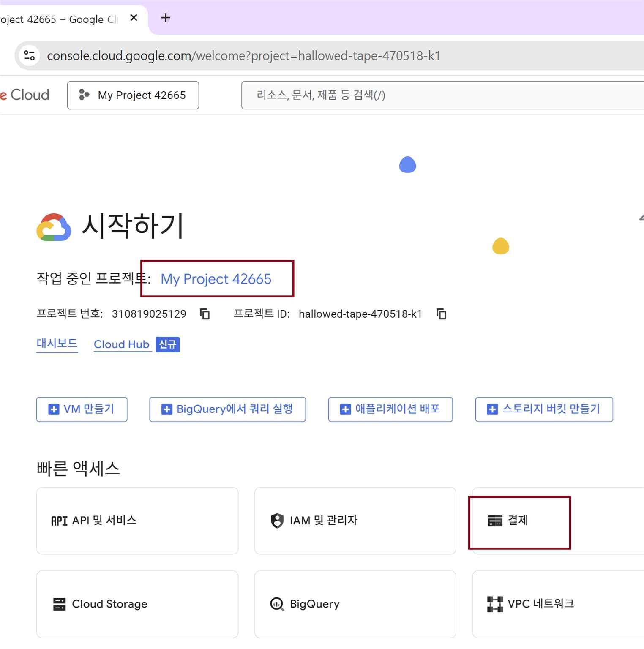Click the project number 310819025129
The height and width of the screenshot is (649, 644).
click(149, 314)
